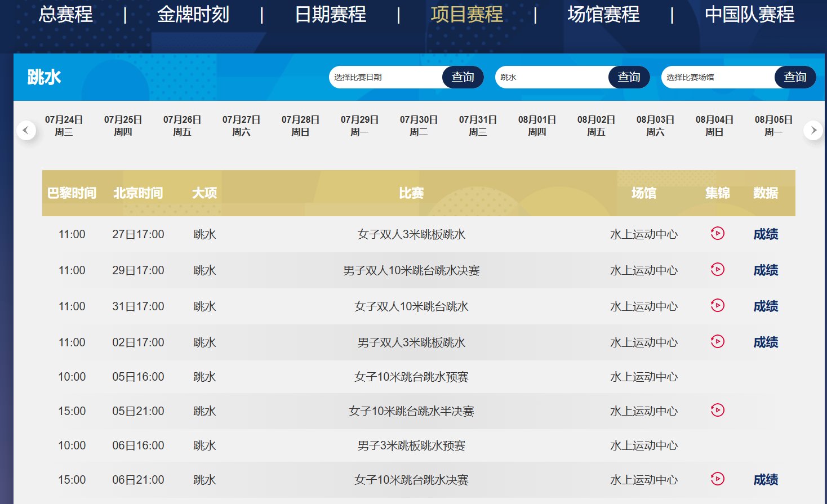Select date 08月01日 周四

[537, 126]
